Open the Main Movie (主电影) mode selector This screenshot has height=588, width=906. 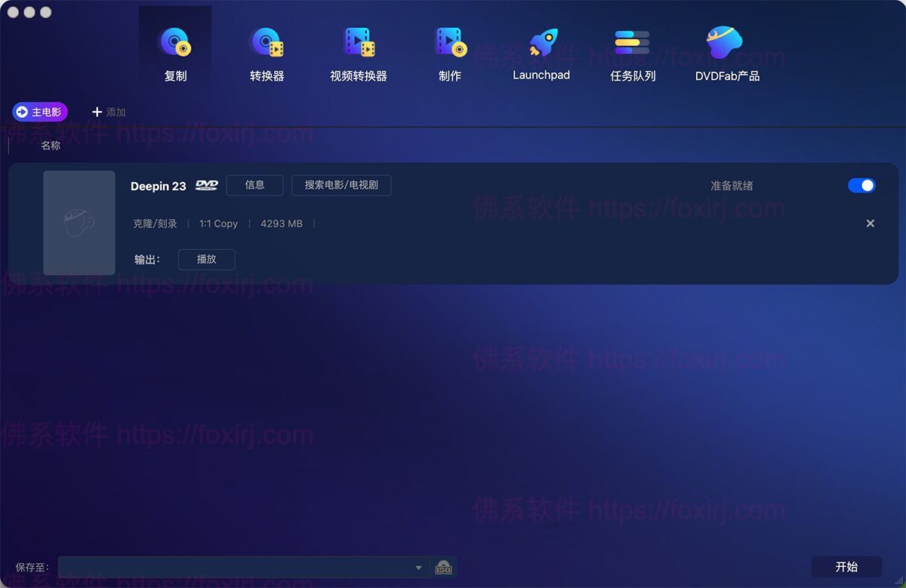tap(40, 112)
